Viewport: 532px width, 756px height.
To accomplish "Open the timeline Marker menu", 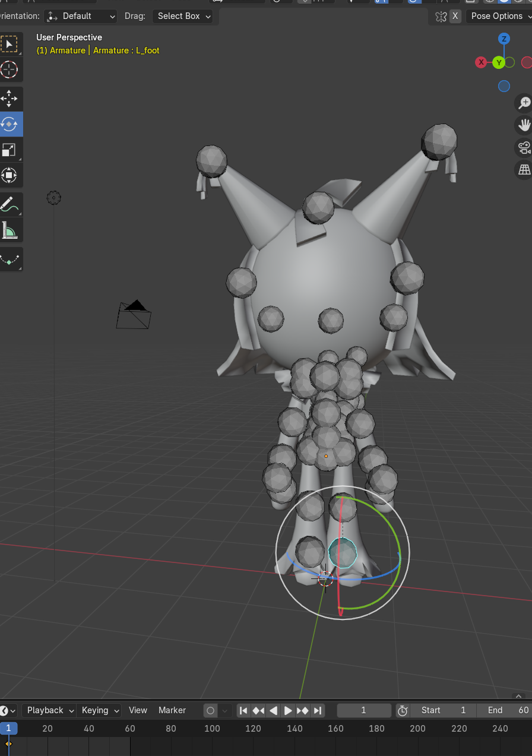I will 172,710.
